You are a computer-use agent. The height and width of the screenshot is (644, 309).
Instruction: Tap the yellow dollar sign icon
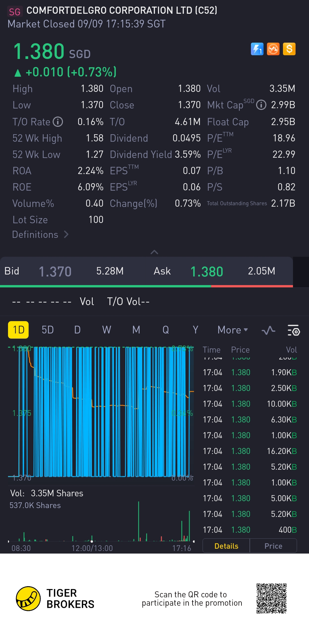tap(289, 49)
